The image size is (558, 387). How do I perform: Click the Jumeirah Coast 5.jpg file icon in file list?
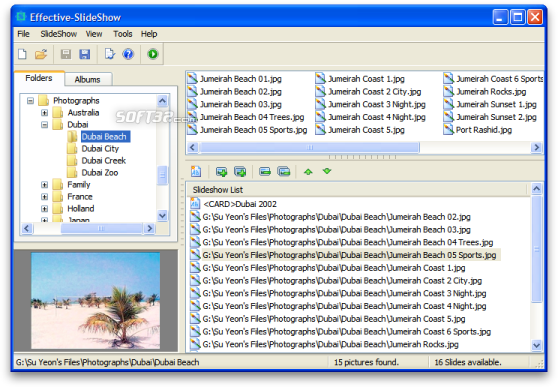pyautogui.click(x=320, y=130)
